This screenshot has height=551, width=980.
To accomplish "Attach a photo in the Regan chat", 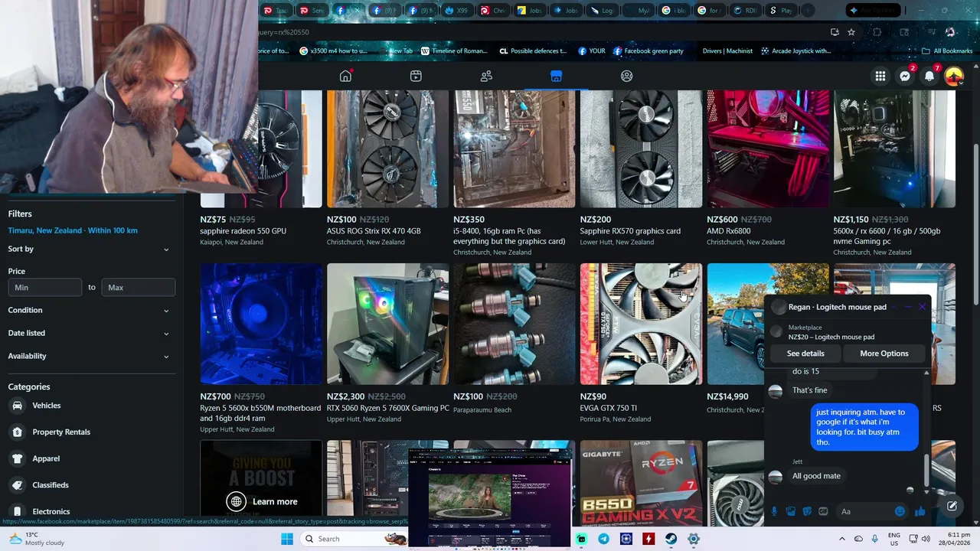I will tap(791, 511).
